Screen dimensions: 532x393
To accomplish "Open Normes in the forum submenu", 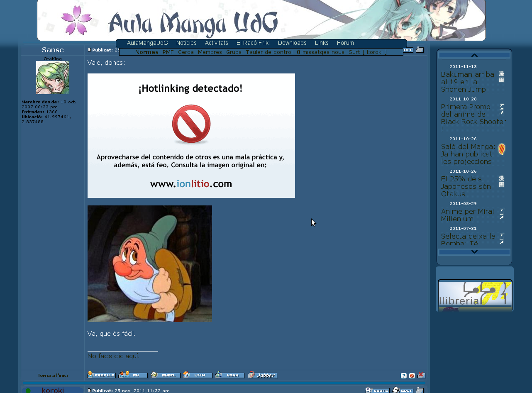I will [147, 52].
